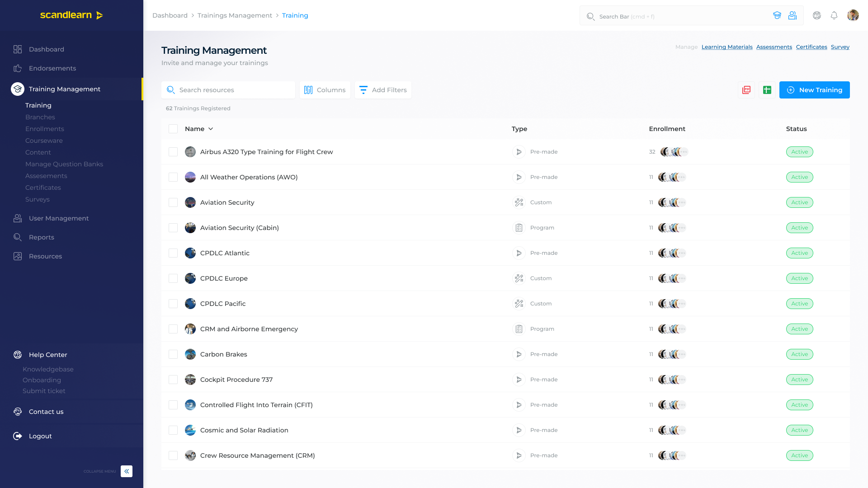868x488 pixels.
Task: Check the CRM and Airborne Emergency row
Action: pos(173,329)
